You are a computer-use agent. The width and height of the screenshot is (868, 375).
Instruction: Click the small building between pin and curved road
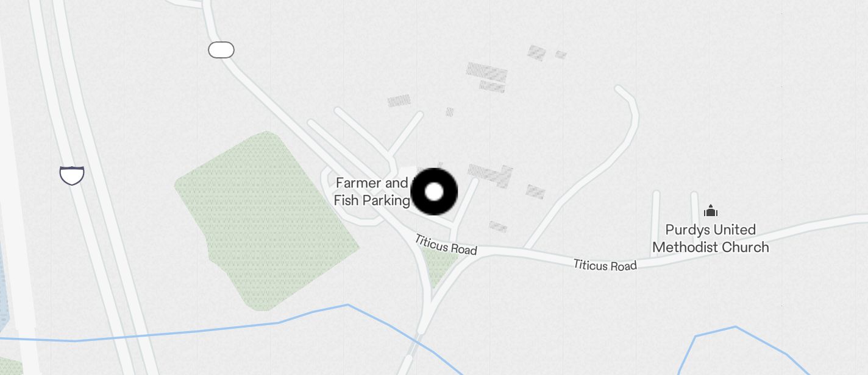click(x=535, y=192)
